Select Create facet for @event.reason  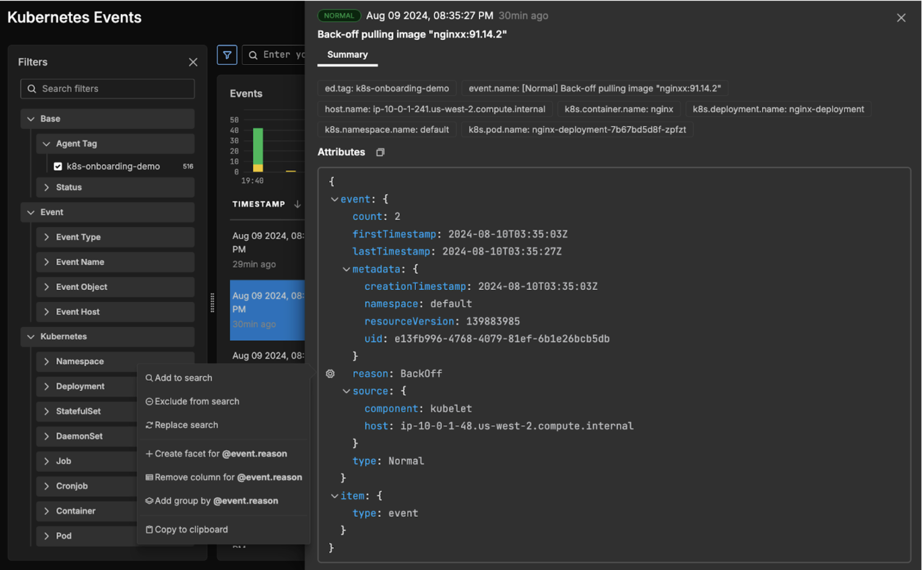coord(216,453)
